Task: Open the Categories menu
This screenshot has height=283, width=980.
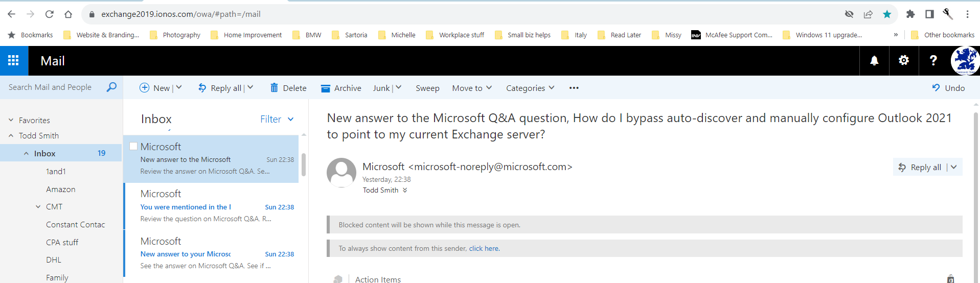Action: 530,88
